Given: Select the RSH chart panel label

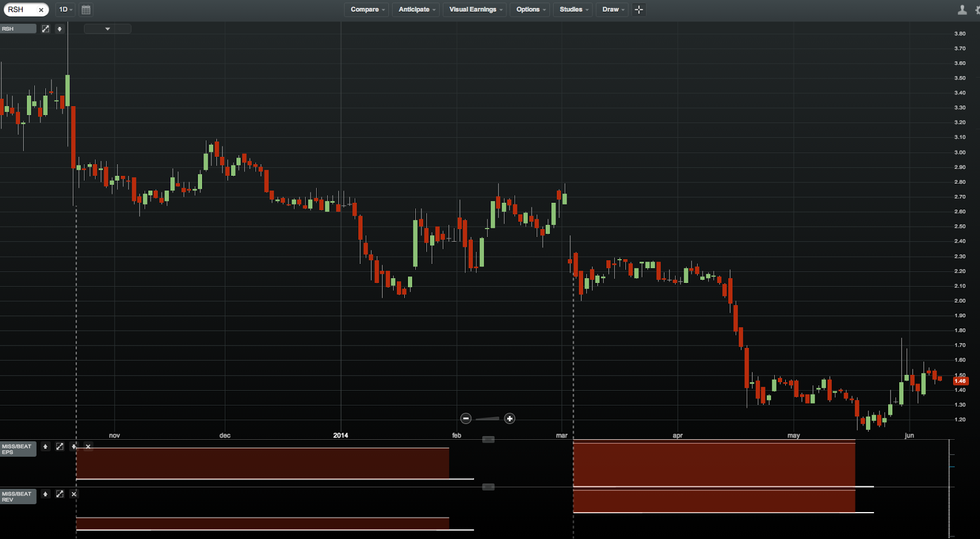Looking at the screenshot, I should (18, 29).
